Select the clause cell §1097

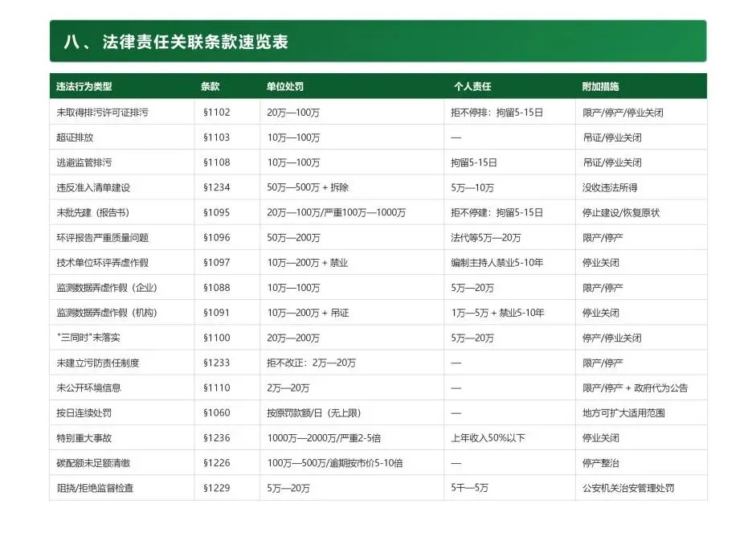click(216, 263)
